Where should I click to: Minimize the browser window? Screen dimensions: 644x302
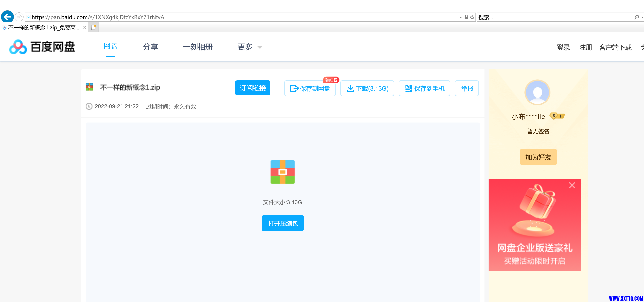pos(627,6)
